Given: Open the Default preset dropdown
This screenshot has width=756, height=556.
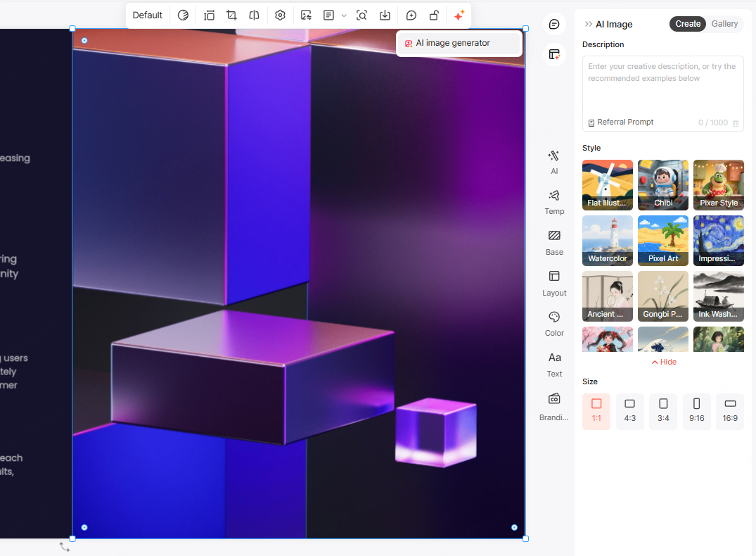Looking at the screenshot, I should click(148, 15).
